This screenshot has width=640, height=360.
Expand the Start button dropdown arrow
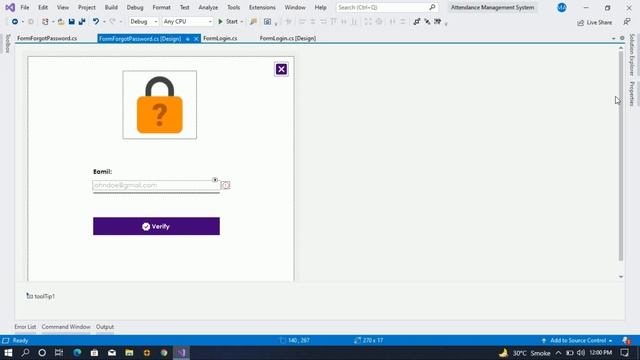coord(242,22)
